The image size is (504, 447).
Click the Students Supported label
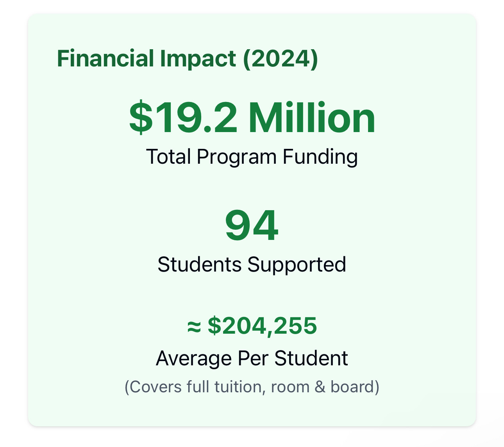(x=252, y=265)
